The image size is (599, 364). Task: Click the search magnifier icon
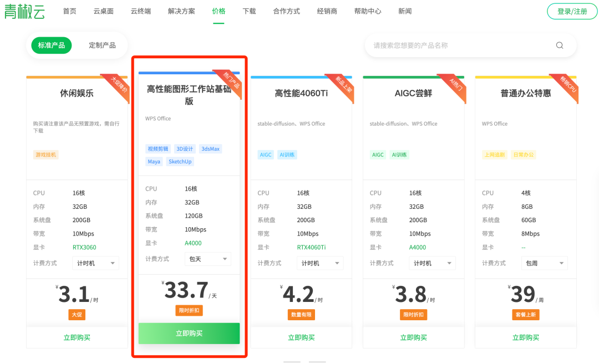(560, 45)
